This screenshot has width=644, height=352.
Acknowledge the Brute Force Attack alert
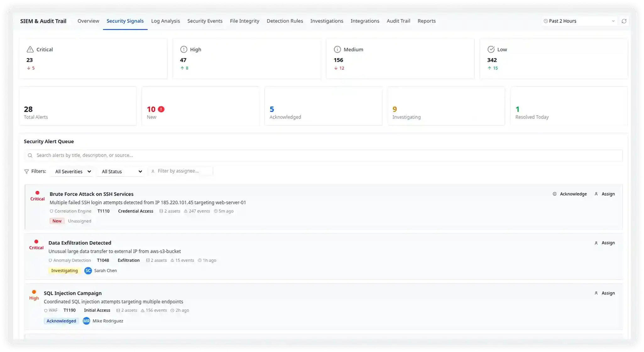click(x=570, y=194)
